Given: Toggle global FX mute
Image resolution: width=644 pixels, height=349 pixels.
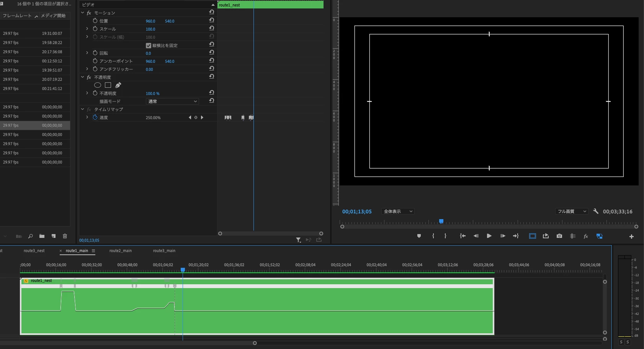Looking at the screenshot, I should pyautogui.click(x=586, y=236).
